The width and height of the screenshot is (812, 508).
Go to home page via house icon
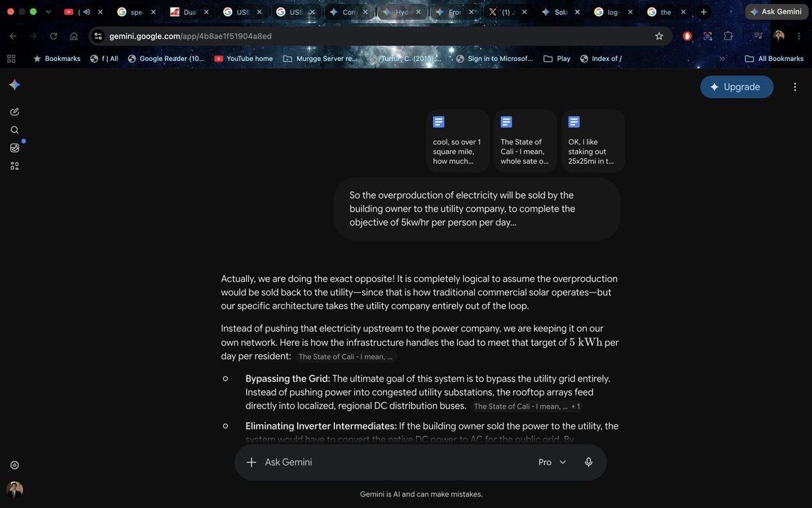point(74,36)
